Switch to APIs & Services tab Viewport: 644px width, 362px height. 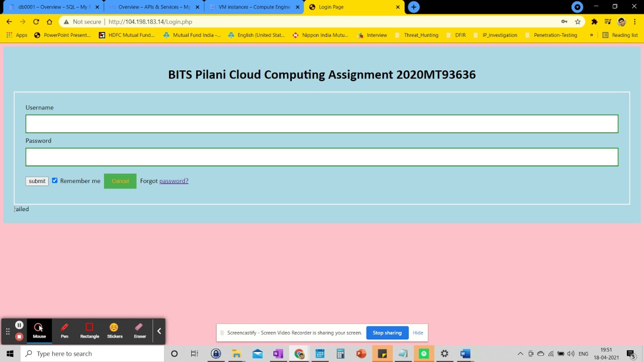click(x=153, y=7)
